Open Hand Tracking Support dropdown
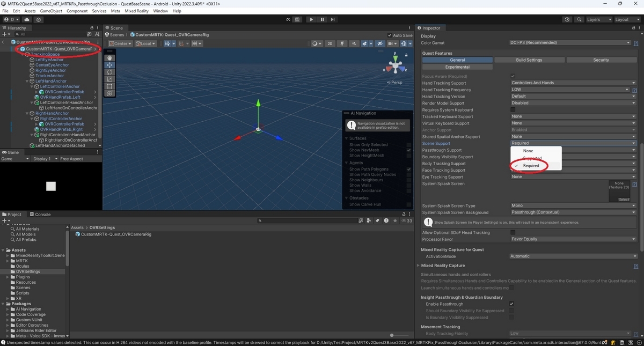 pos(573,83)
